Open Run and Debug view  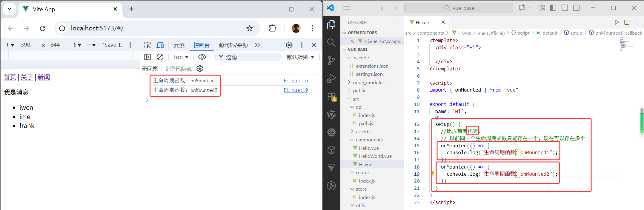click(x=331, y=78)
